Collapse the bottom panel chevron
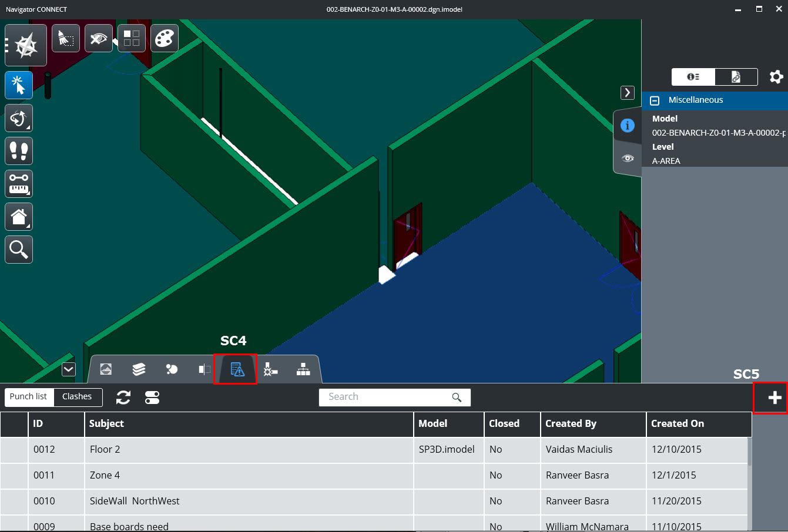Viewport: 788px width, 532px height. tap(69, 369)
